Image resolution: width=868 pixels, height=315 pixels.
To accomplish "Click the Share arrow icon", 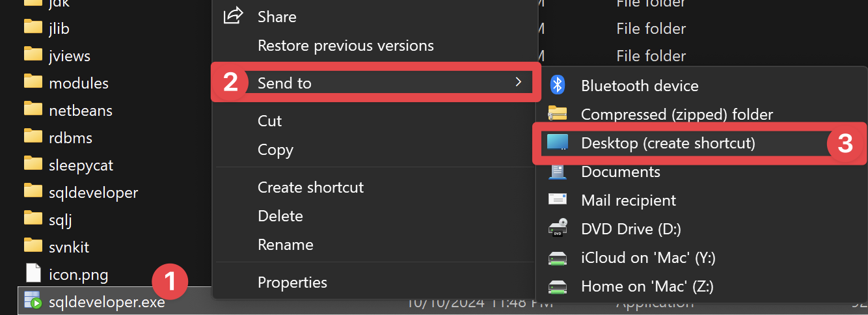I will pos(233,16).
